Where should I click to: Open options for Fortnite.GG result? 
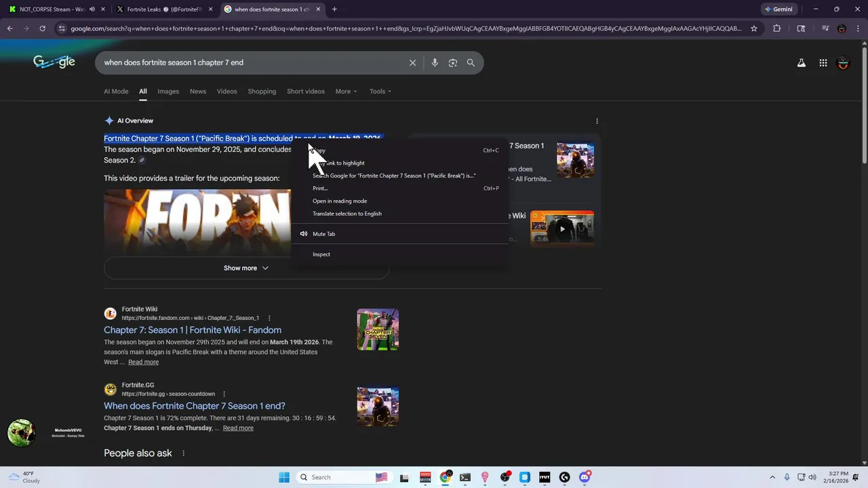(224, 394)
